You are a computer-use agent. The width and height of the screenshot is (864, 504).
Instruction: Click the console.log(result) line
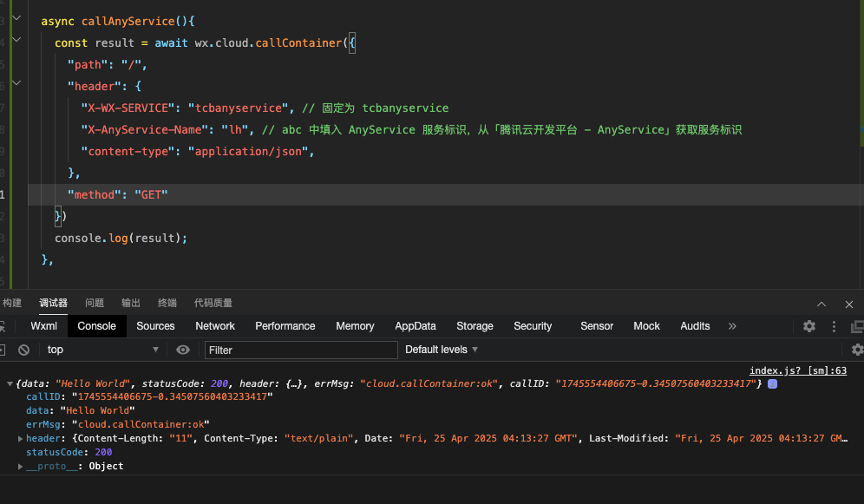click(121, 238)
